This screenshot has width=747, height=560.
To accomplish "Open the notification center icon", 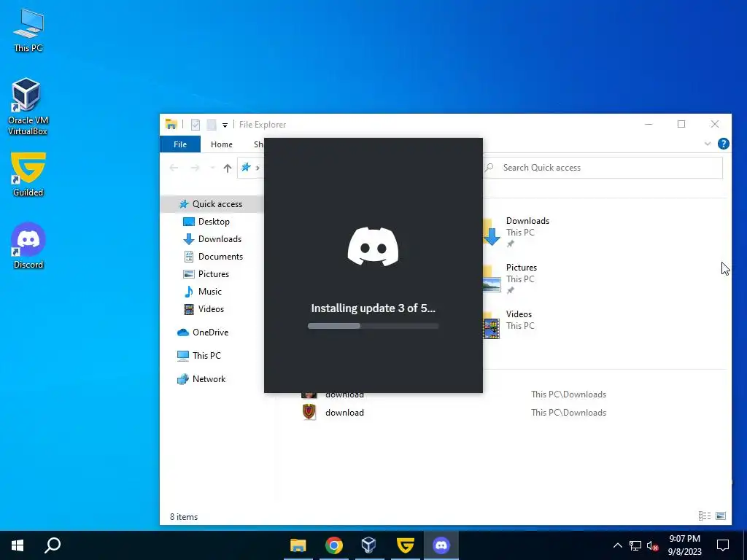I will pyautogui.click(x=723, y=545).
